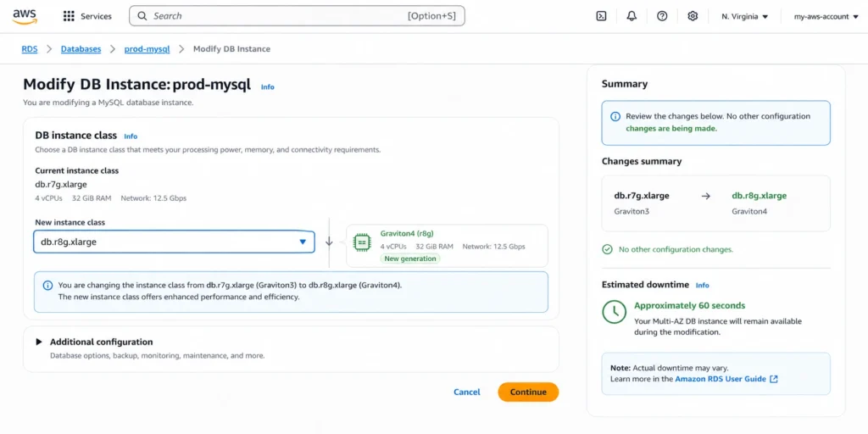Click the current class db.r7g.xlarge value
This screenshot has width=868, height=434.
click(61, 184)
